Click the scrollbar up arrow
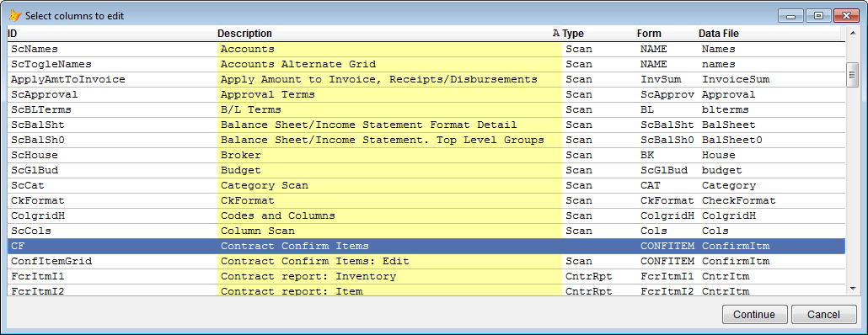The width and height of the screenshot is (868, 335). click(x=853, y=34)
